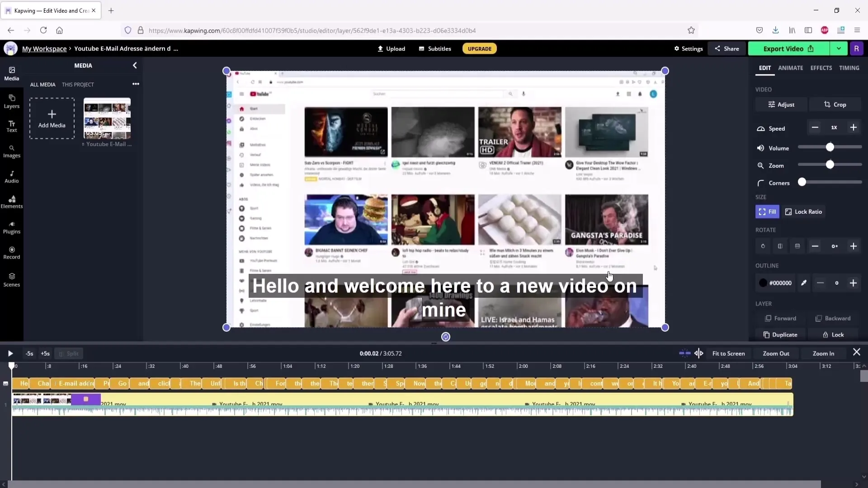The image size is (868, 488).
Task: Open the Plugins sidebar panel
Action: click(12, 228)
